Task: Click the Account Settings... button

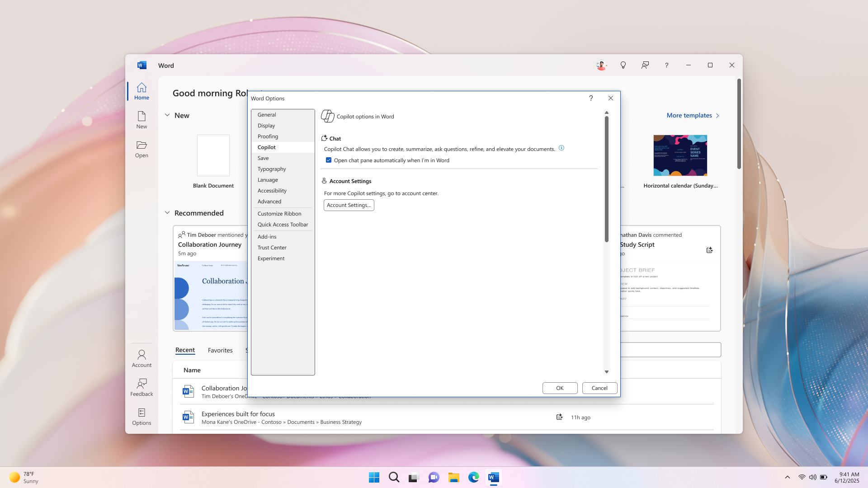Action: tap(349, 205)
